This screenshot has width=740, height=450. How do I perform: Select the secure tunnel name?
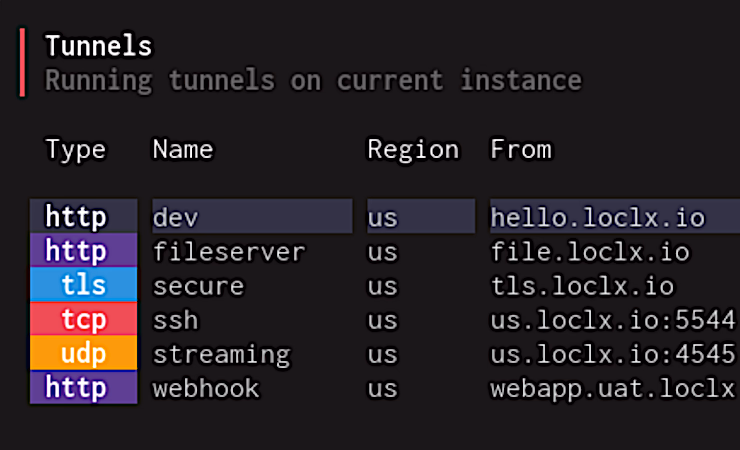pos(198,286)
